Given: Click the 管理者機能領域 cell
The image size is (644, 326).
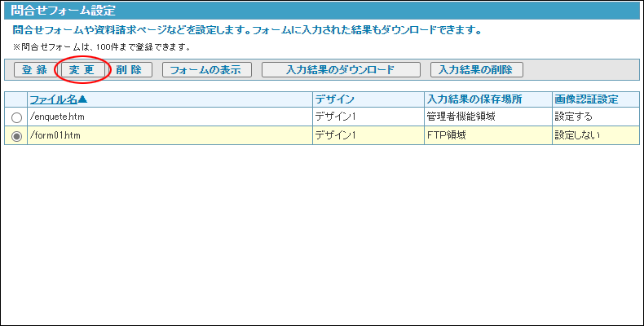Looking at the screenshot, I should (x=461, y=117).
